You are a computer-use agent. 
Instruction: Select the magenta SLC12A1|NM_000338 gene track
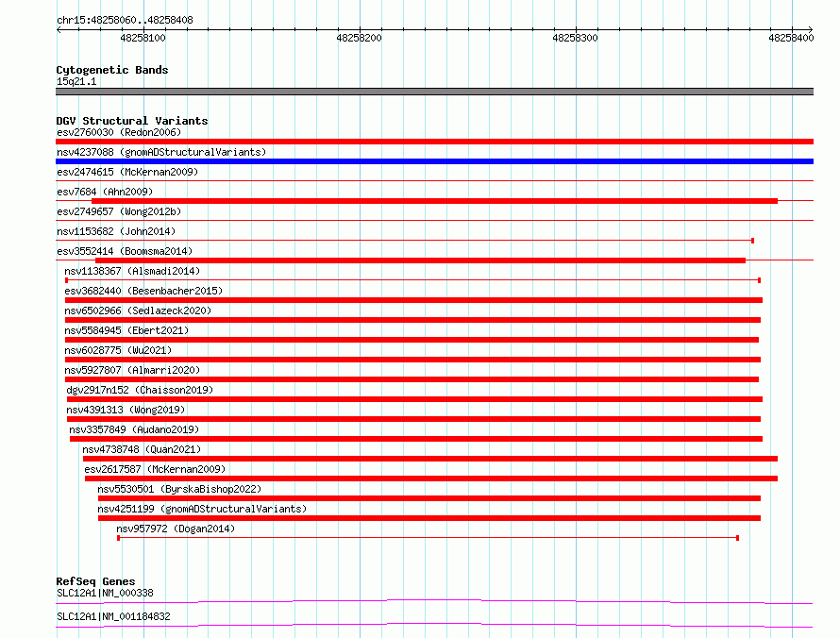pos(434,601)
